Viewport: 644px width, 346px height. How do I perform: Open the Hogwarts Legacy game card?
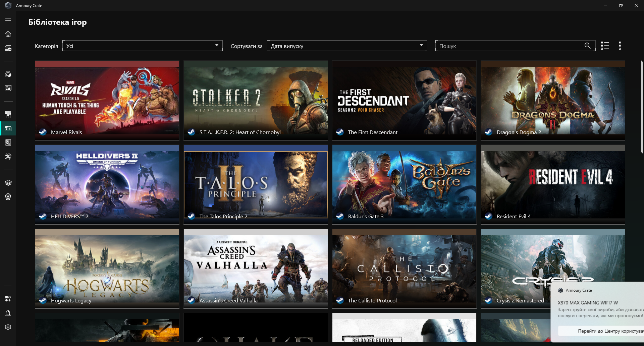point(107,269)
